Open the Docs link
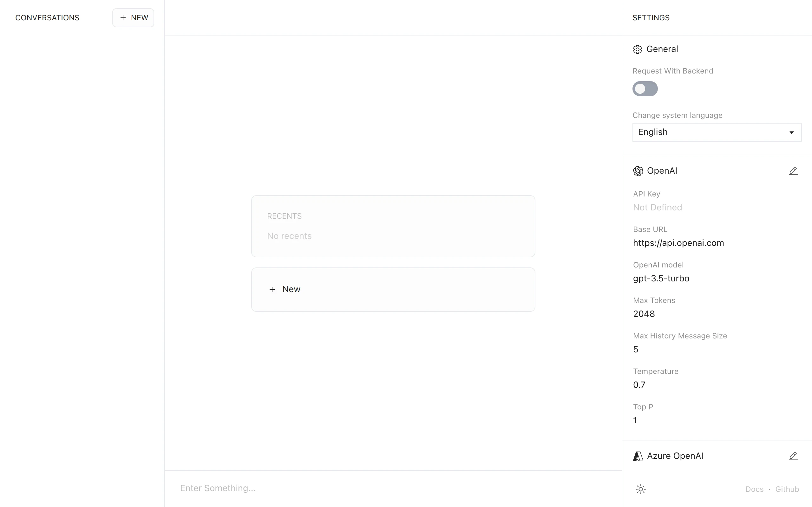Screen dimensions: 812x507 pyautogui.click(x=754, y=489)
